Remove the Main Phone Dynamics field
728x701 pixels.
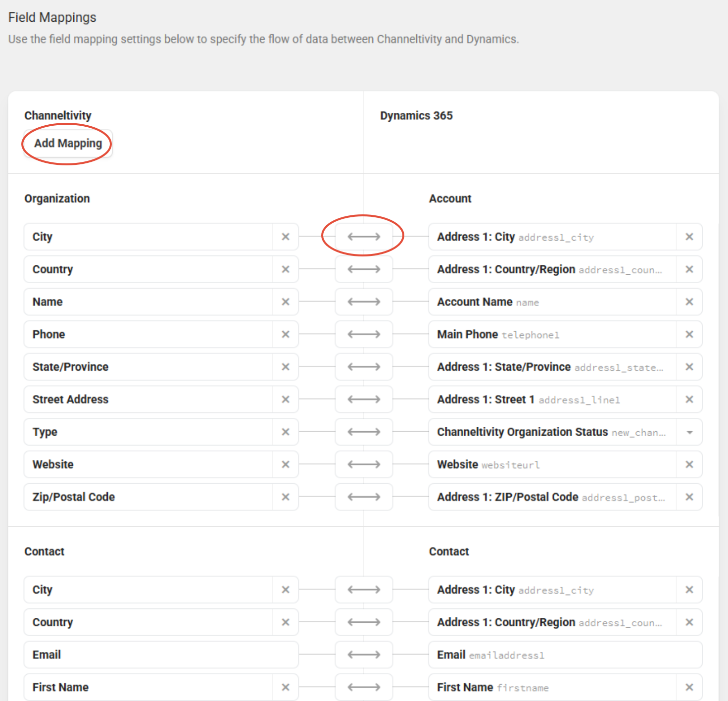tap(689, 334)
